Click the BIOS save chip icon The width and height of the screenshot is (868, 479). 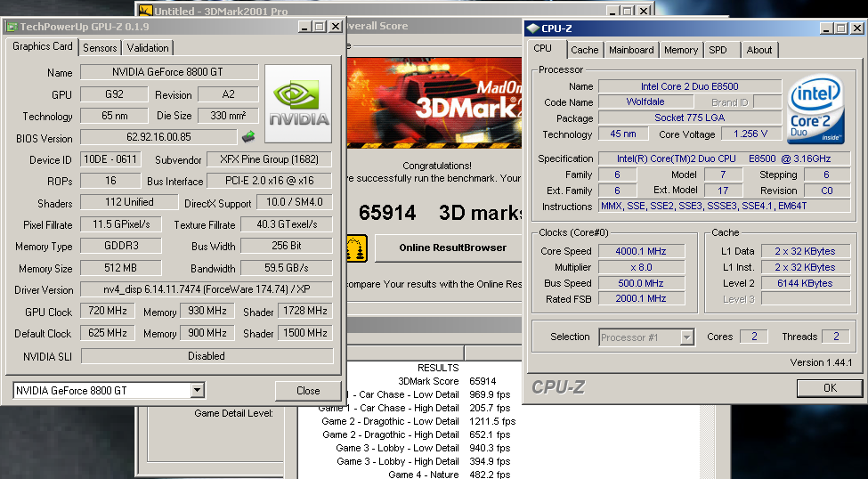[x=247, y=137]
